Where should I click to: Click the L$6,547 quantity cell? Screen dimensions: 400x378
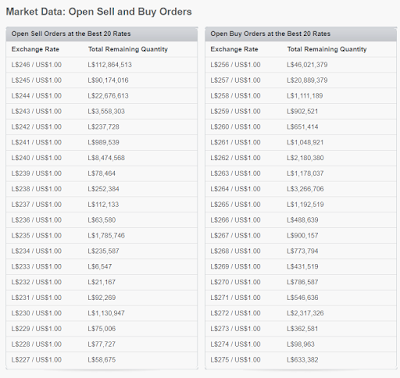coord(100,266)
